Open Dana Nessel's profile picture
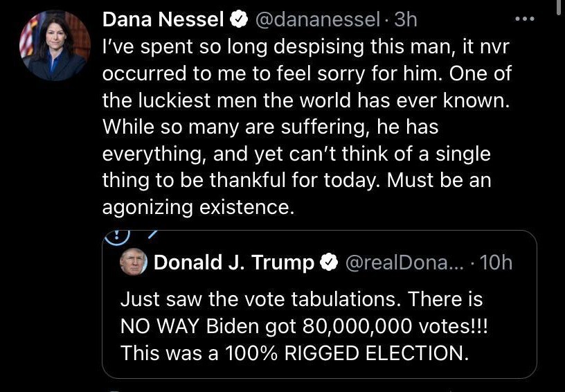The width and height of the screenshot is (565, 392). click(x=54, y=46)
